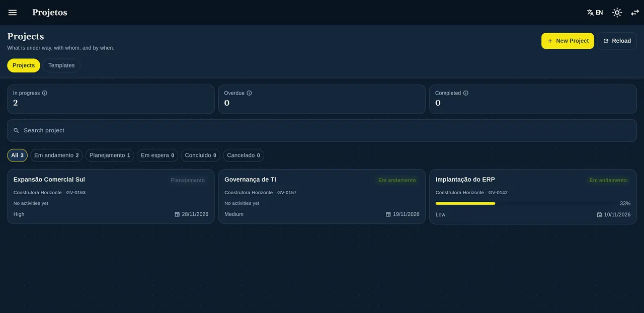Screen dimensions: 644x313
Task: Switch language using the EN translate icon
Action: point(595,13)
